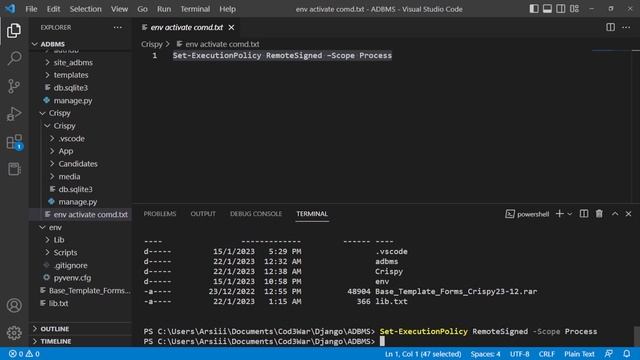Image resolution: width=640 pixels, height=360 pixels.
Task: Close the terminal panel
Action: (628, 214)
